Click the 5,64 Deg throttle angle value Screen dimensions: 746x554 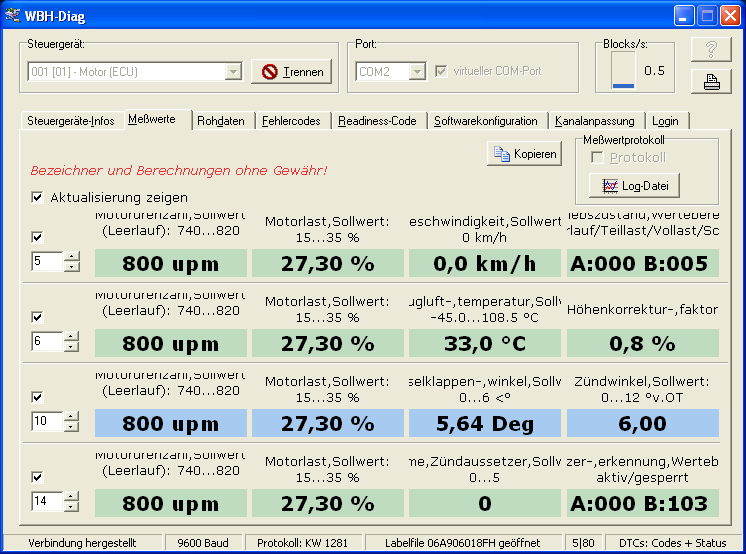[x=484, y=423]
